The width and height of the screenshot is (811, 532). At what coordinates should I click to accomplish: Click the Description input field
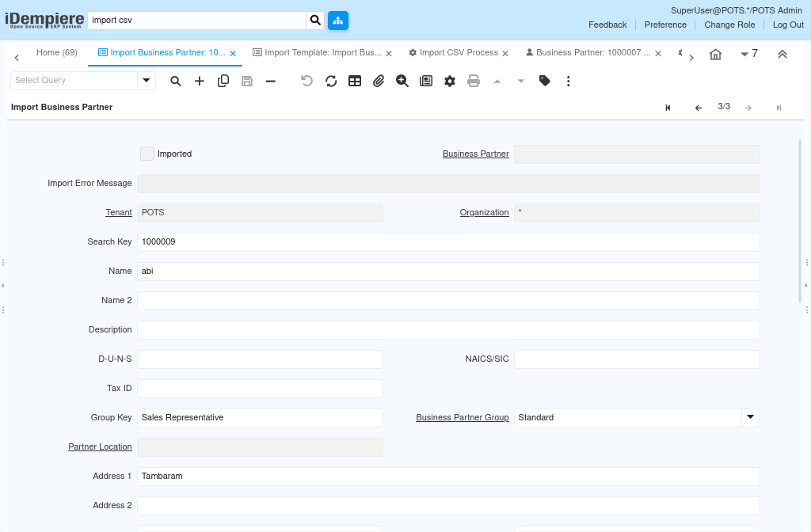448,330
